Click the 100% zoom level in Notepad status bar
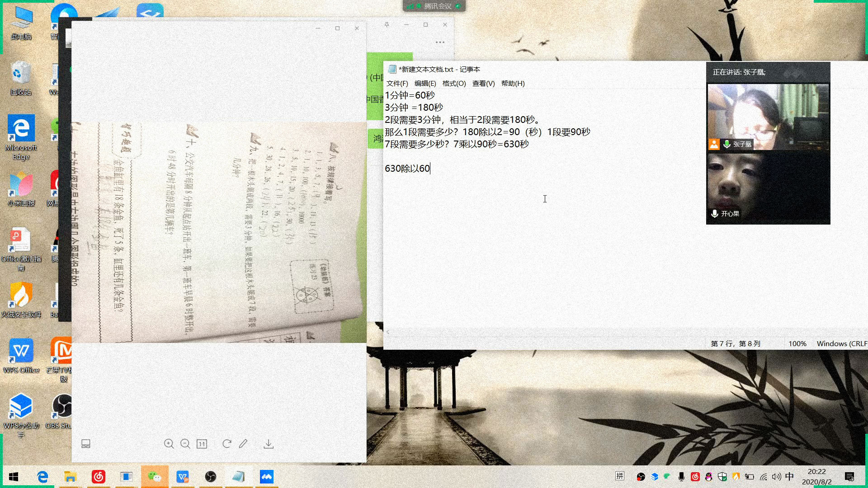The height and width of the screenshot is (488, 868). point(797,344)
